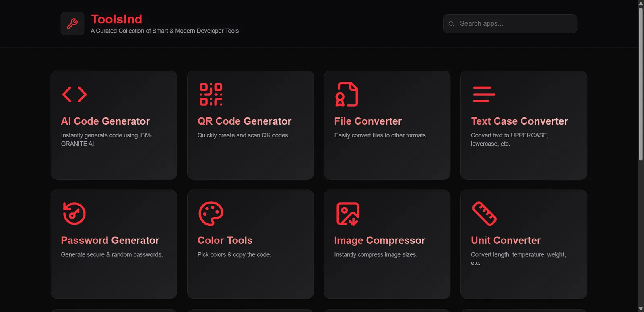
Task: Click the magnifier icon in search box
Action: (x=452, y=24)
